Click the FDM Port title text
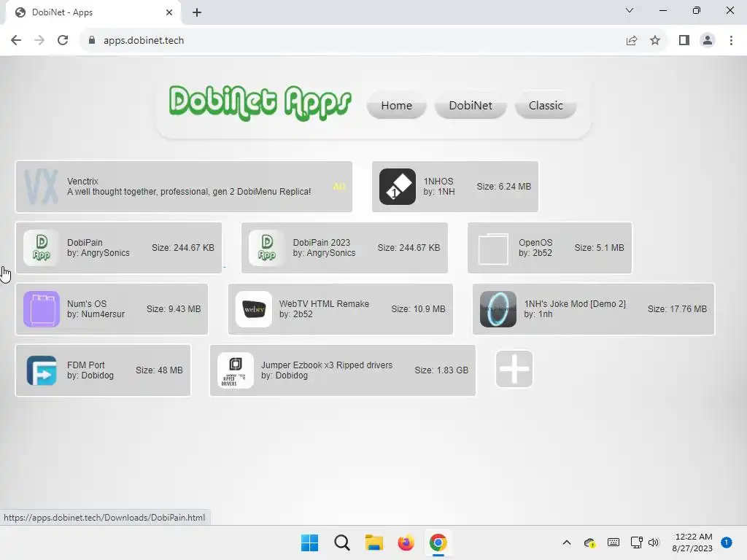 point(86,365)
